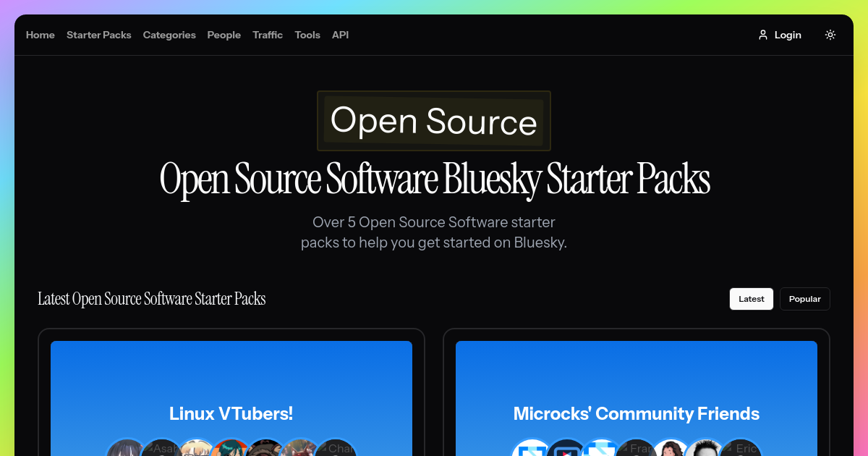Open the People page
The image size is (868, 456).
click(x=224, y=34)
